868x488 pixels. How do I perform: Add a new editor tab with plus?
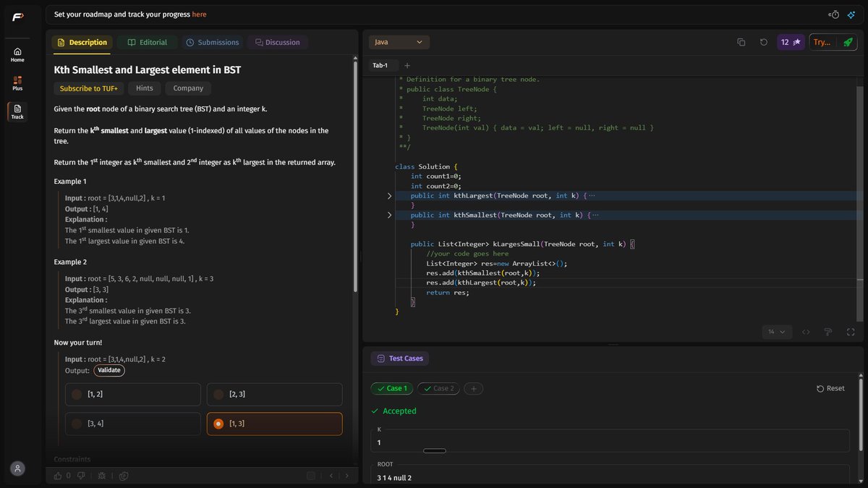coord(407,65)
